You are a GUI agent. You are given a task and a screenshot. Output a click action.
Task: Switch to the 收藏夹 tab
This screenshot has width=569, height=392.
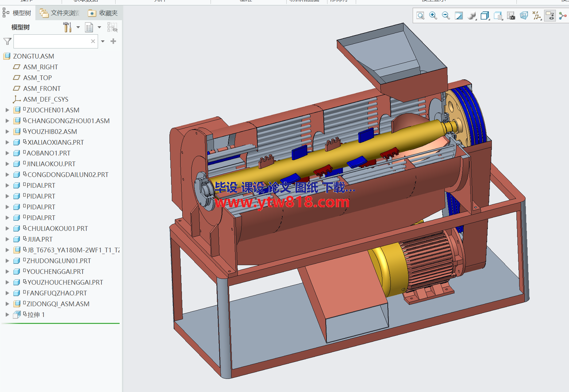coord(103,13)
